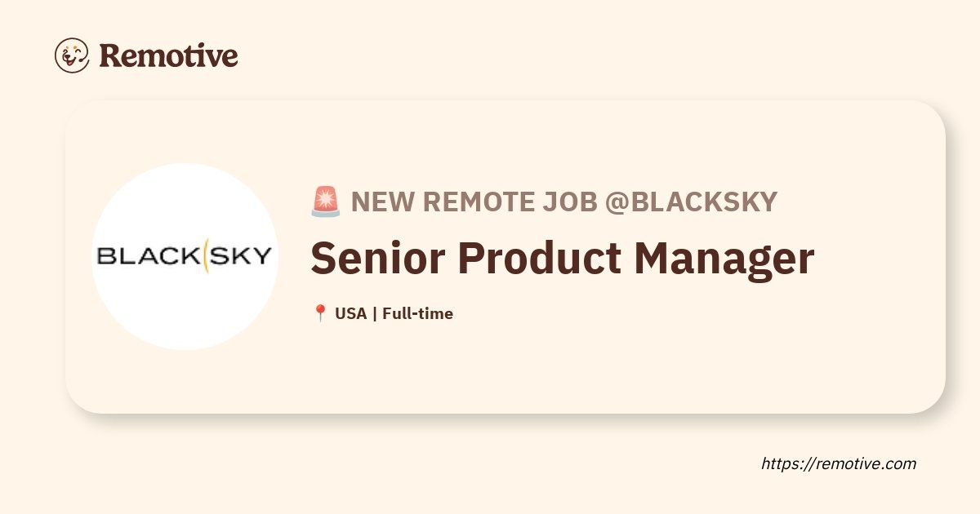Click the Remotive wordmark text
The image size is (980, 514).
click(168, 55)
